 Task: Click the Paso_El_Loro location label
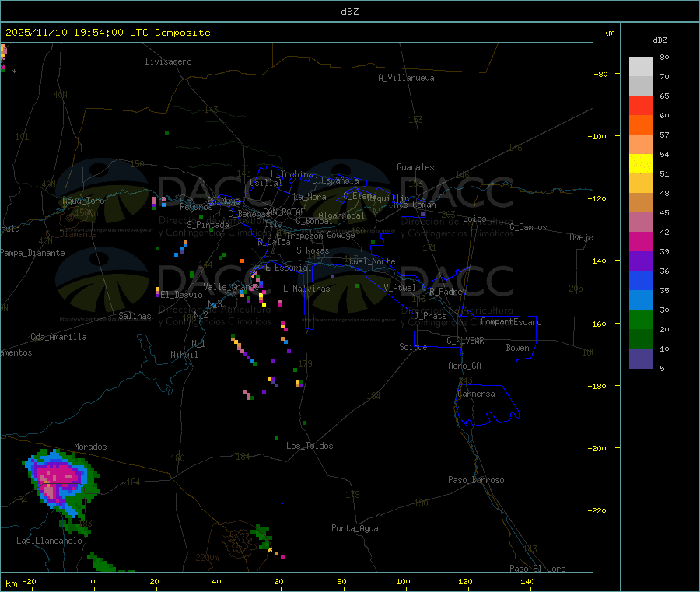(x=537, y=569)
